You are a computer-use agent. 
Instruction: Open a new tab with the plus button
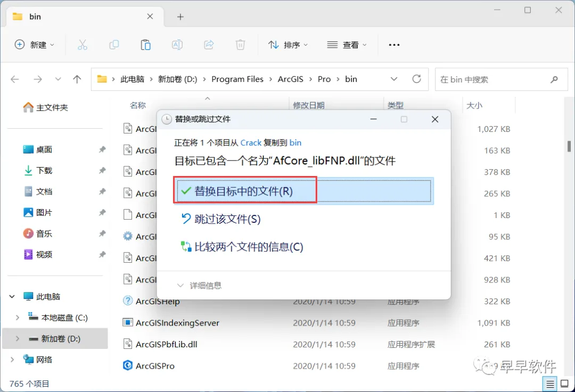(x=180, y=17)
